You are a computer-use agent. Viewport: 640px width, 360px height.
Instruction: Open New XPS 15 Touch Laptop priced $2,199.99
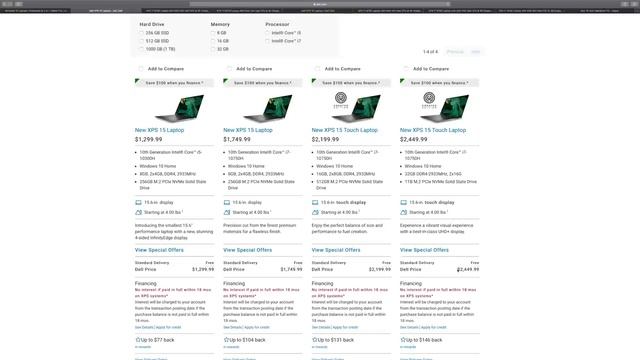(344, 130)
